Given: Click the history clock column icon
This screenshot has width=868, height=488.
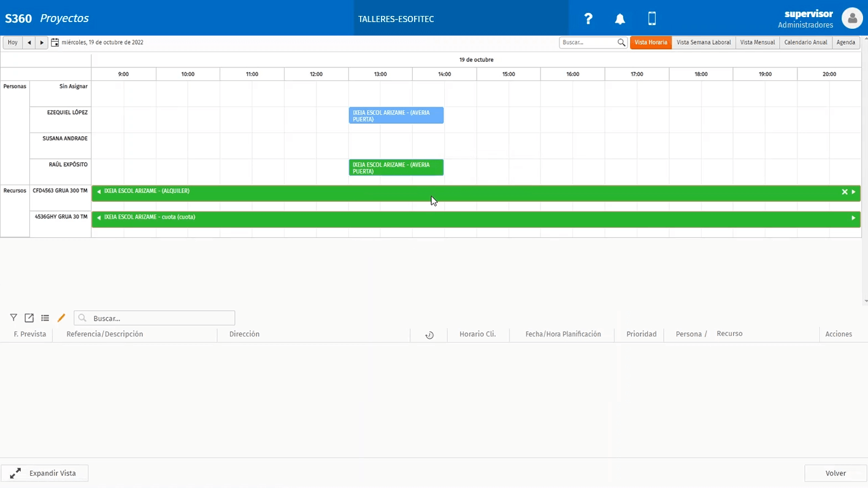Looking at the screenshot, I should tap(429, 335).
